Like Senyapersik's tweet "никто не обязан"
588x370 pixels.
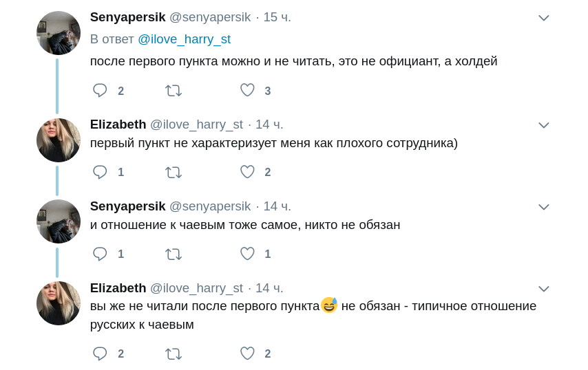(247, 254)
